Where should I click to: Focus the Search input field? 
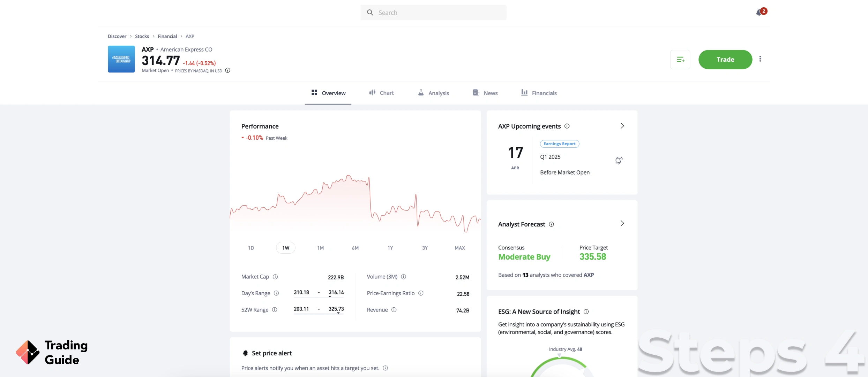pos(433,13)
